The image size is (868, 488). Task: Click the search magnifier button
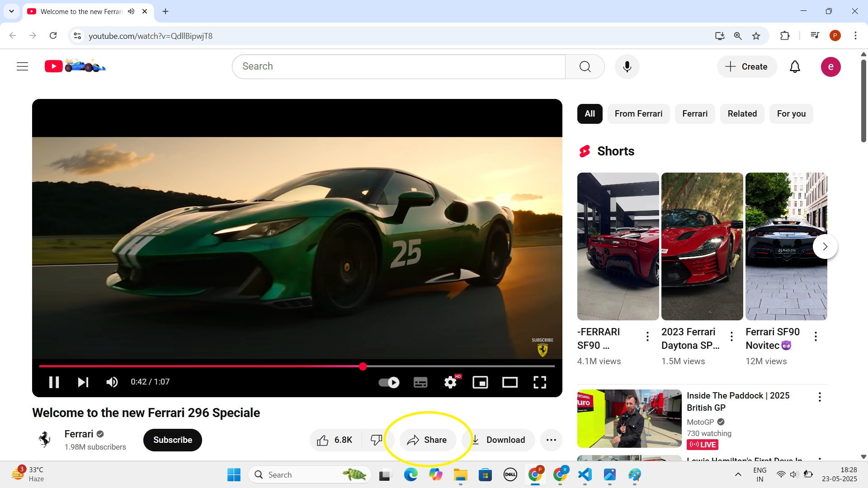pos(585,66)
